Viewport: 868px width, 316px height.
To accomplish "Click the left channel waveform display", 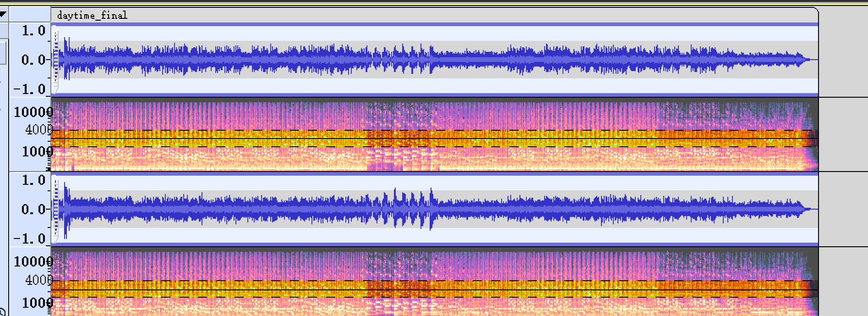I will click(434, 60).
